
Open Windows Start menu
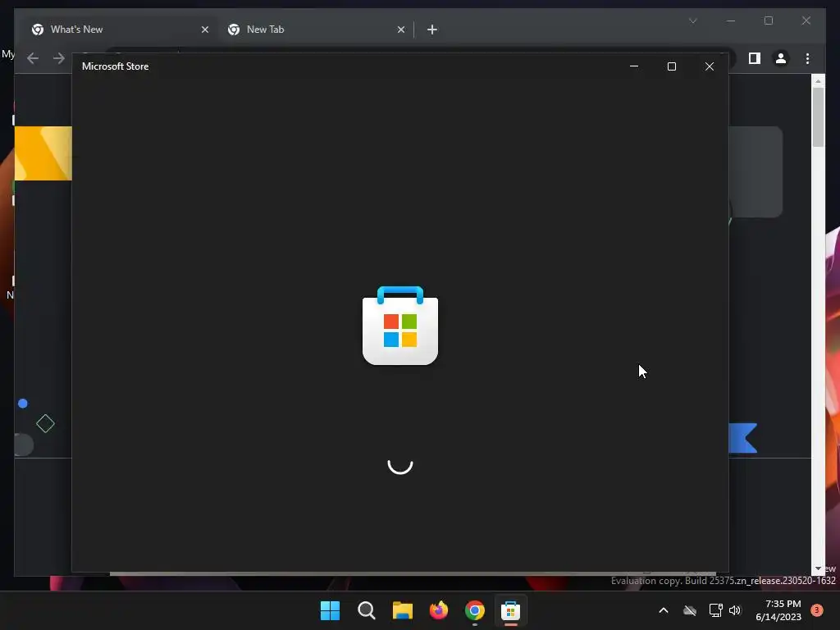tap(330, 610)
